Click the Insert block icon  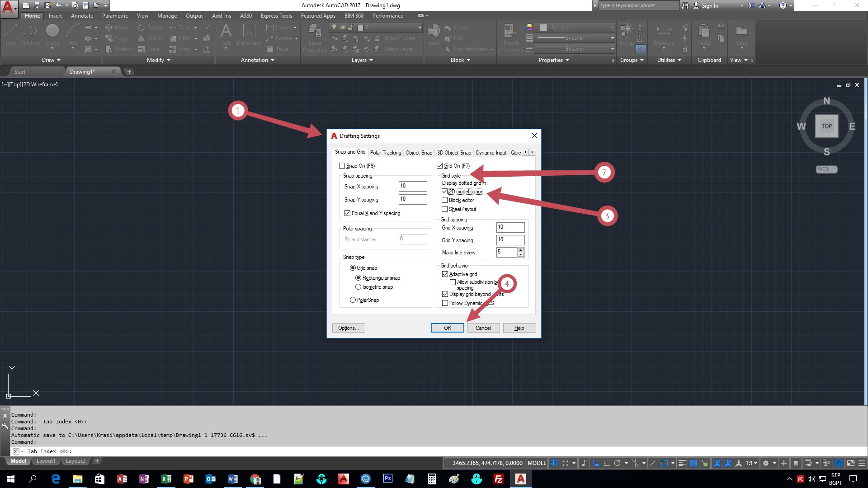433,35
